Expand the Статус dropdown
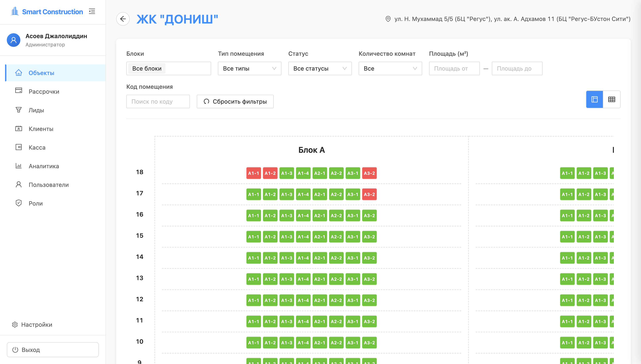This screenshot has width=641, height=364. [320, 68]
